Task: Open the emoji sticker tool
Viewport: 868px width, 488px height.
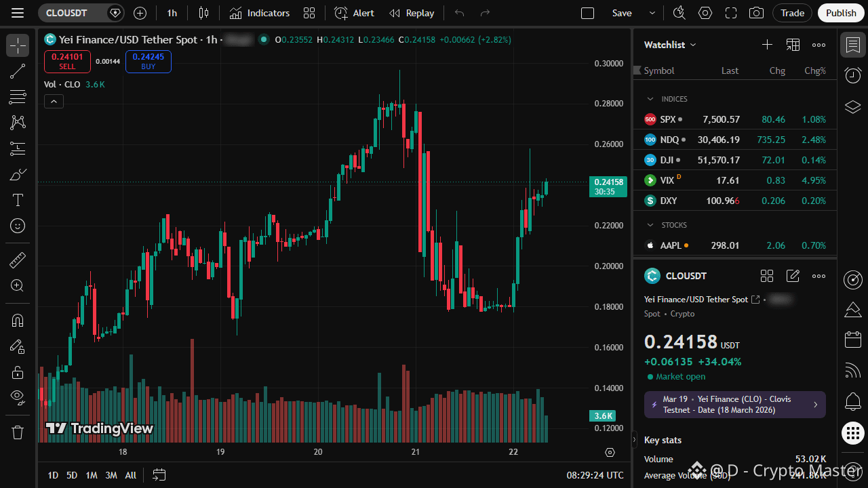Action: click(x=18, y=226)
